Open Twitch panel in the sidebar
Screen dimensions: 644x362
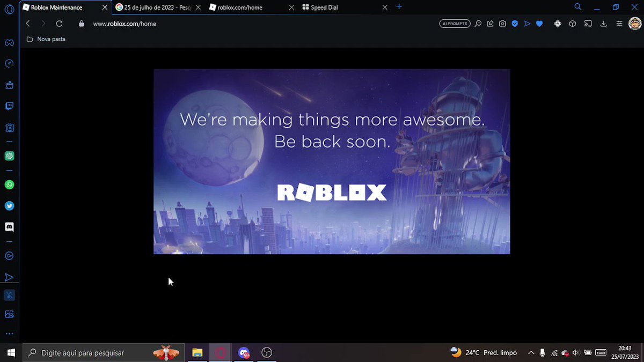click(9, 106)
